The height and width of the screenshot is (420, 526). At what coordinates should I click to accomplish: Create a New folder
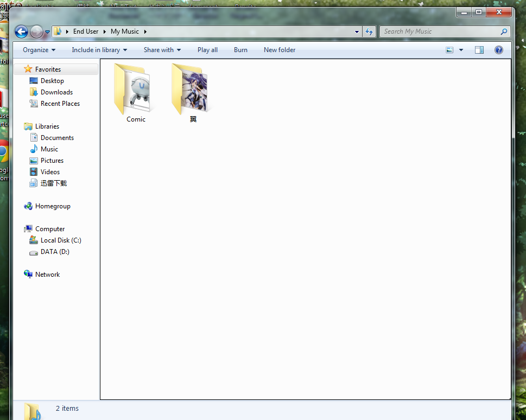pos(280,50)
